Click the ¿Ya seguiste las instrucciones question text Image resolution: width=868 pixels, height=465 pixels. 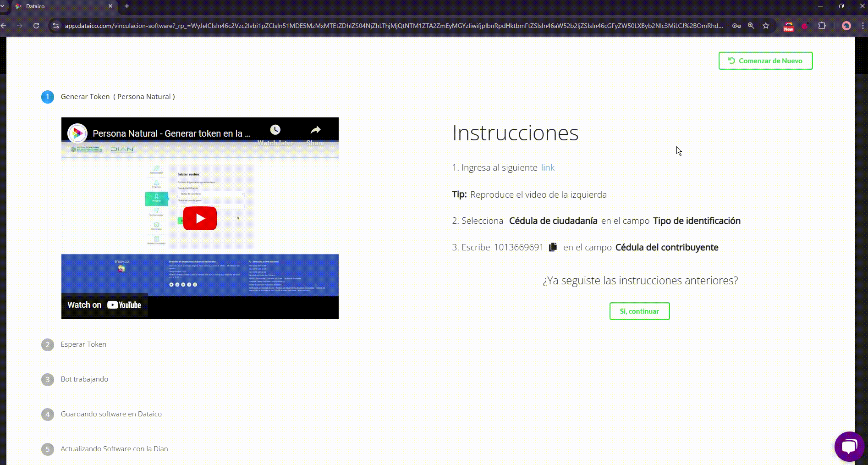[x=640, y=280]
